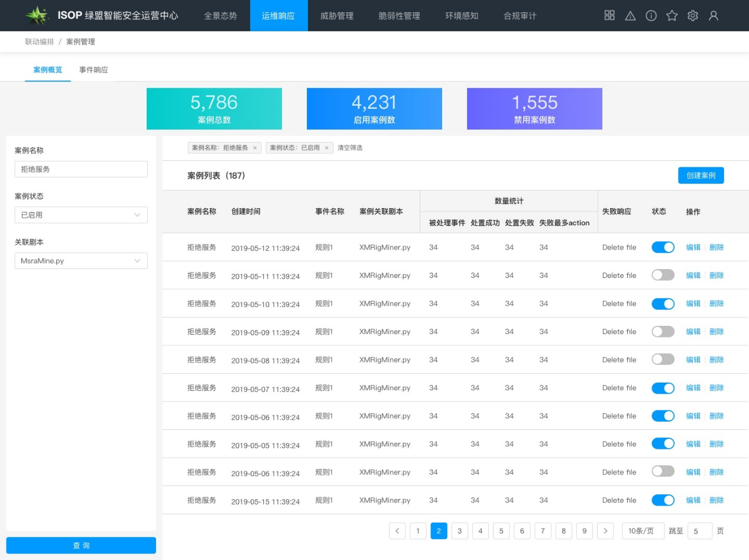Click the star favorites icon
The image size is (749, 560).
tap(672, 16)
